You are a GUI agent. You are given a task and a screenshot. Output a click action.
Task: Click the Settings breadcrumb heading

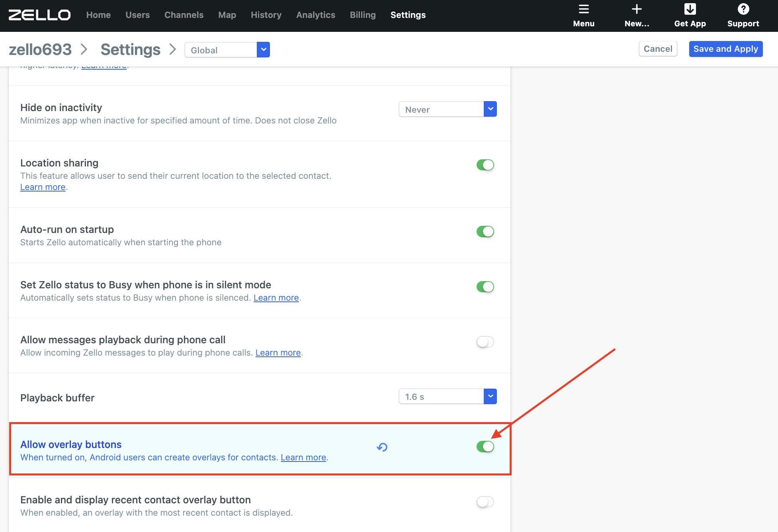(x=130, y=49)
